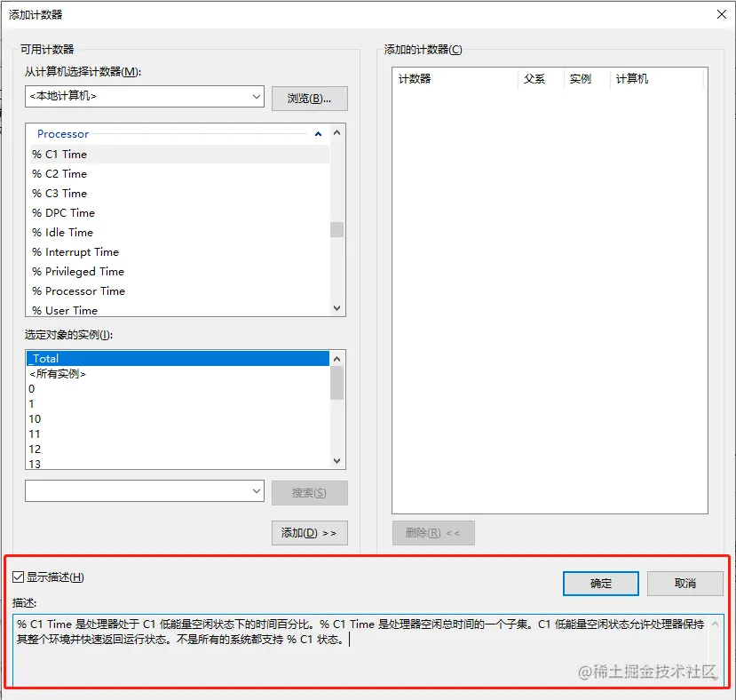Screen dimensions: 736x700
Task: Open the computer selection dropdown
Action: click(256, 96)
